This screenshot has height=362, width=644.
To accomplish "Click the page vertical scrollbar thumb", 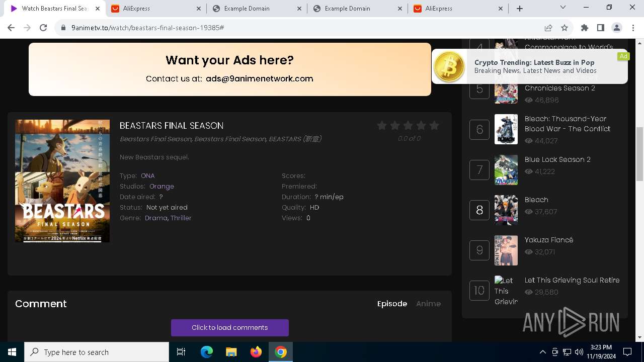I will [x=639, y=153].
